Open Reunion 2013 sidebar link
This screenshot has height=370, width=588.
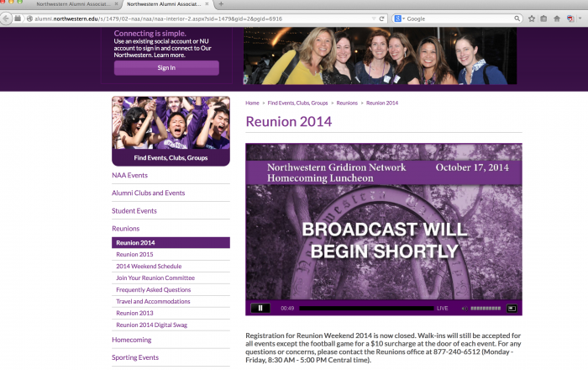coord(134,313)
